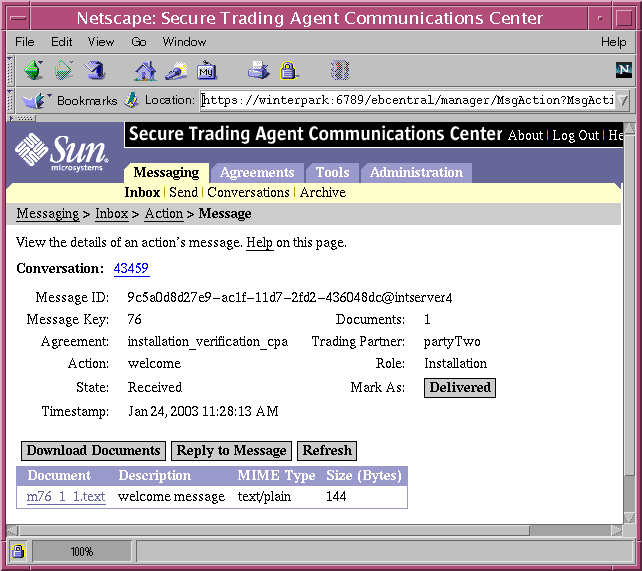Open the Conversations sub-tab
The image size is (642, 571).
pos(248,192)
